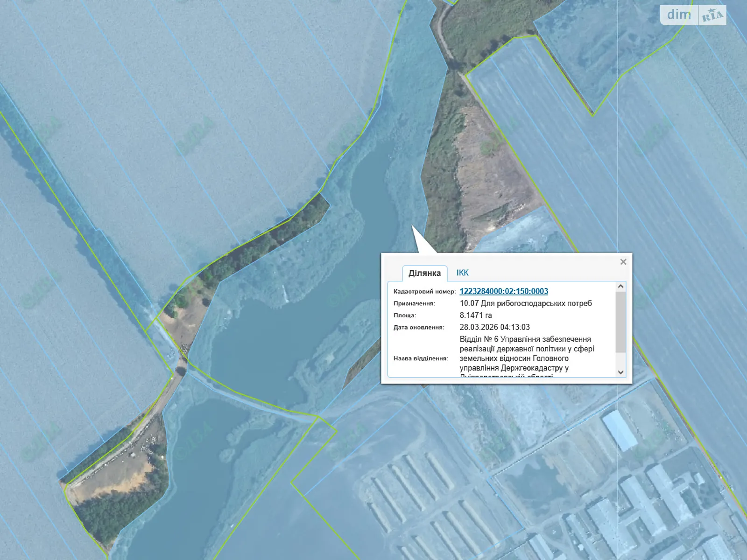This screenshot has width=747, height=560.
Task: Select the Ділянка tab
Action: [x=424, y=273]
